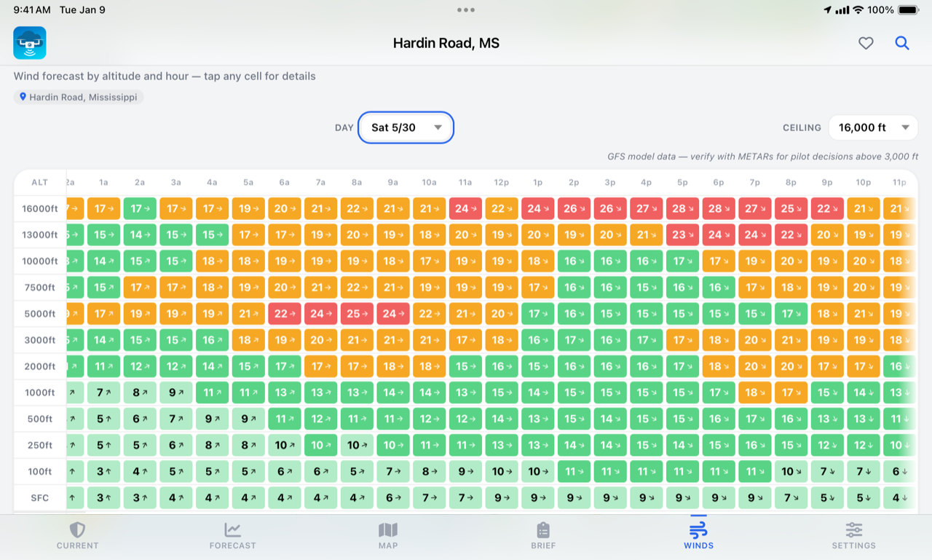Open the Settings tab
The height and width of the screenshot is (560, 932).
coord(854,535)
